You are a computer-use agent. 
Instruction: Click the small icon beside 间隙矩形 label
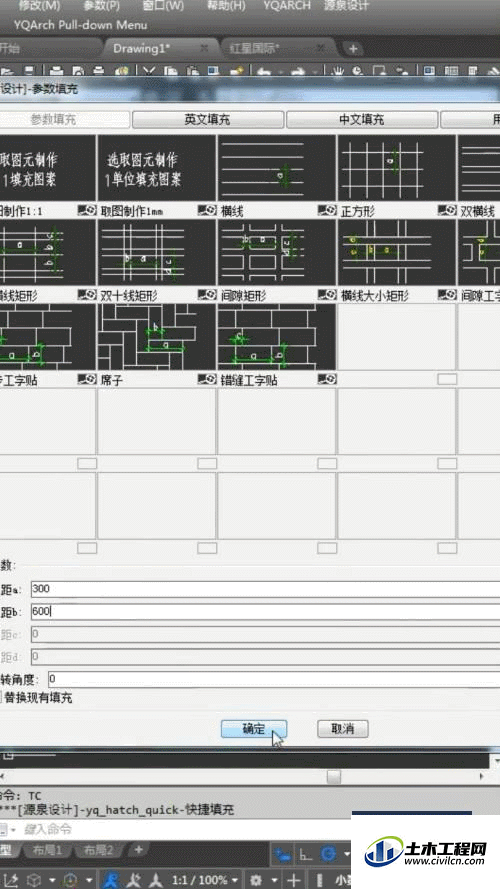point(327,295)
